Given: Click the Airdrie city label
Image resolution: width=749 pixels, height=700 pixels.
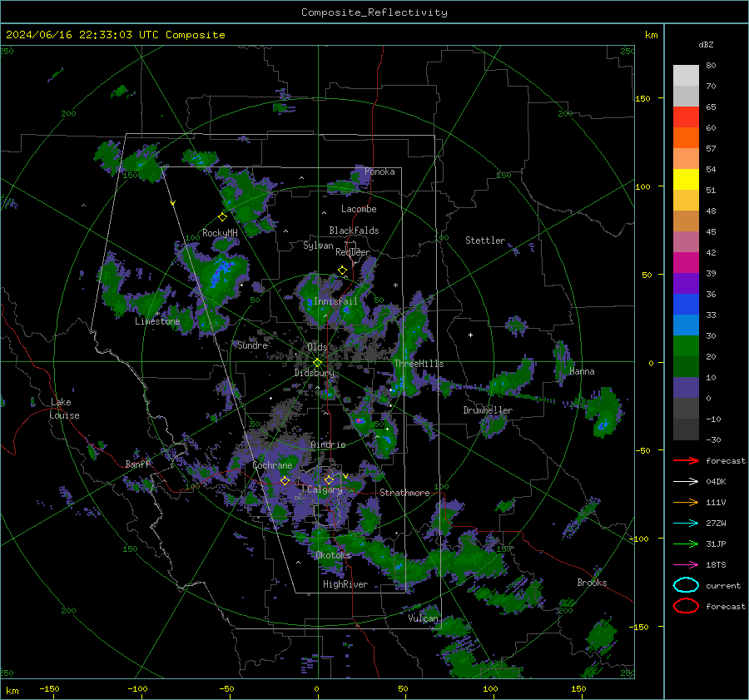Looking at the screenshot, I should (328, 444).
